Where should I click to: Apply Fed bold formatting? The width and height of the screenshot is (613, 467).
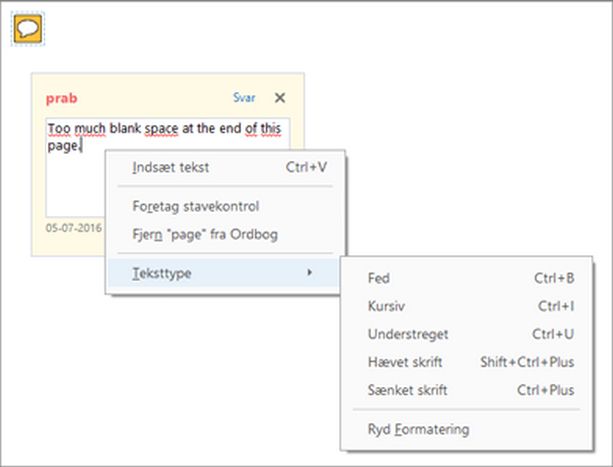pyautogui.click(x=379, y=278)
